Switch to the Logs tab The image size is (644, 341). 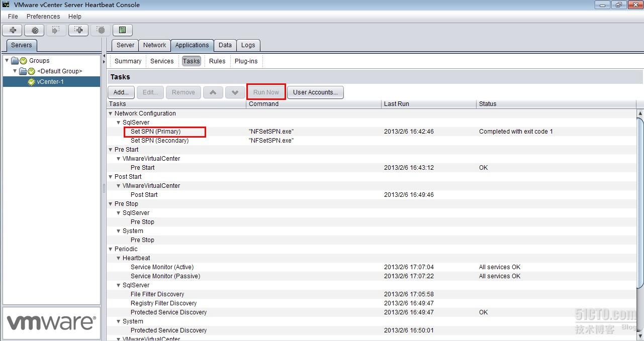coord(248,45)
